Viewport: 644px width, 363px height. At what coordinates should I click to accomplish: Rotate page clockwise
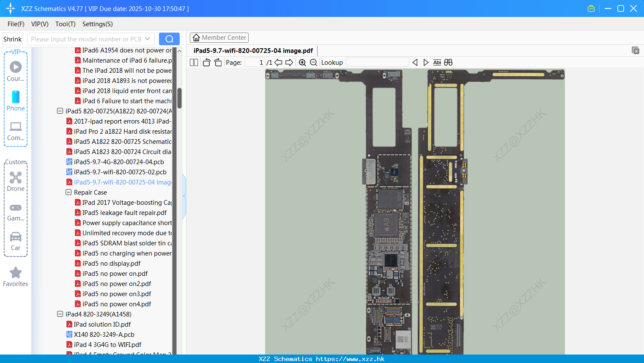pyautogui.click(x=218, y=62)
